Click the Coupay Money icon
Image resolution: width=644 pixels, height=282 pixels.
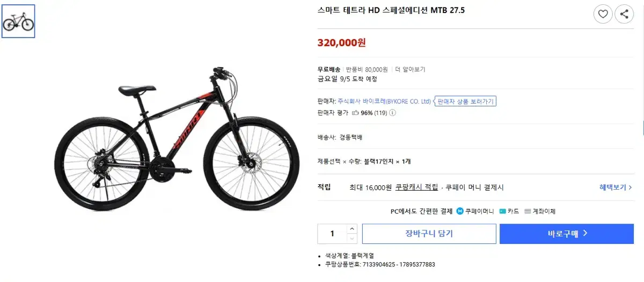pyautogui.click(x=460, y=211)
